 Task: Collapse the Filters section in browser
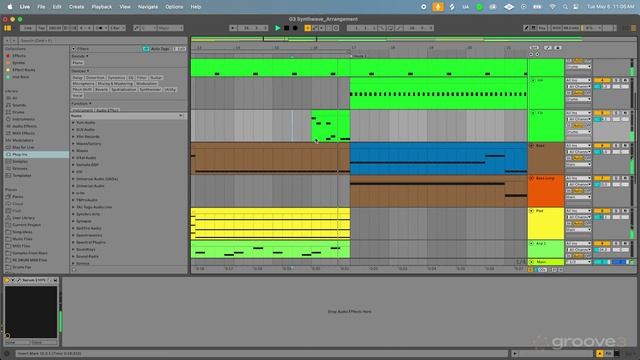[74, 49]
